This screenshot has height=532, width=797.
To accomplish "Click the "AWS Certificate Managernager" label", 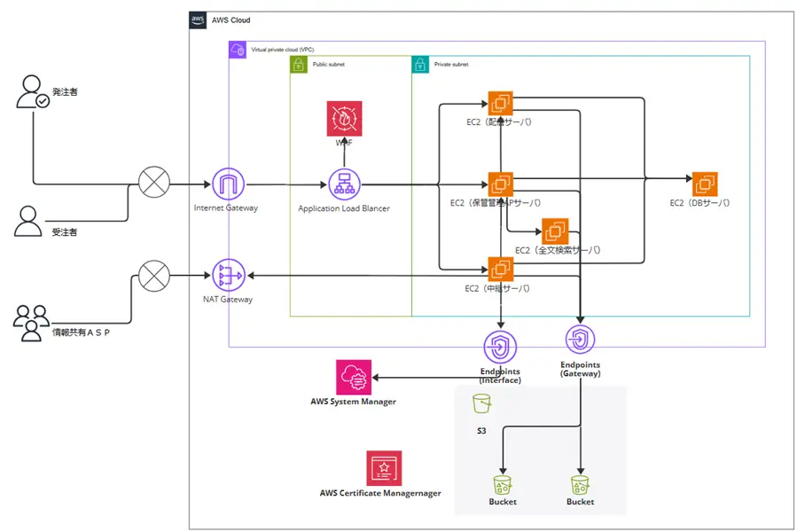I will pyautogui.click(x=380, y=493).
